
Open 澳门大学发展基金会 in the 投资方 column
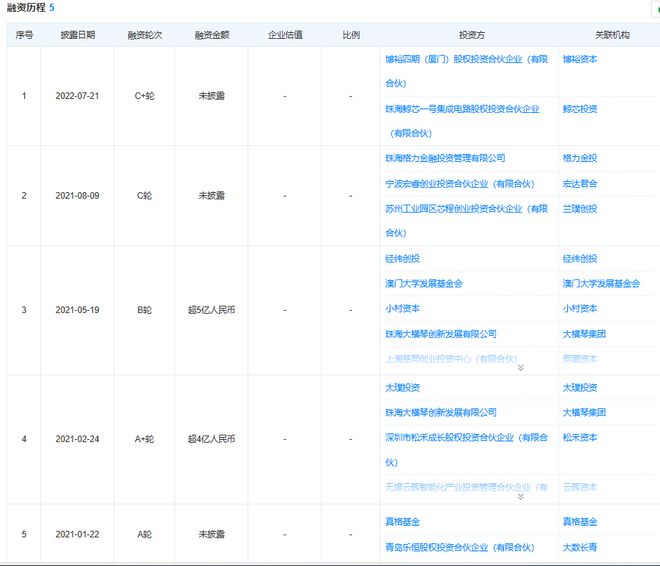[424, 284]
